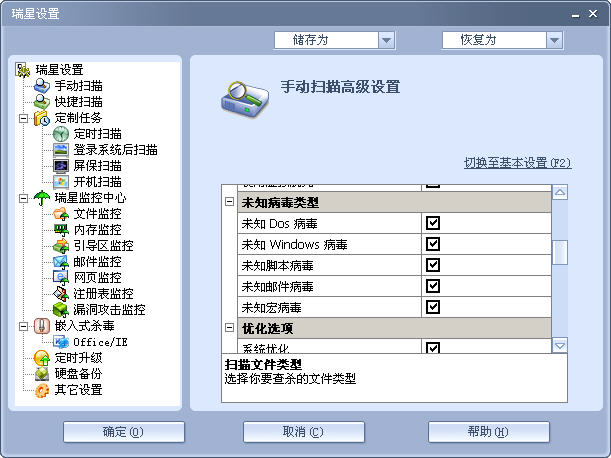Image resolution: width=611 pixels, height=458 pixels.
Task: Select 快捷扫描 in settings tree
Action: point(78,102)
